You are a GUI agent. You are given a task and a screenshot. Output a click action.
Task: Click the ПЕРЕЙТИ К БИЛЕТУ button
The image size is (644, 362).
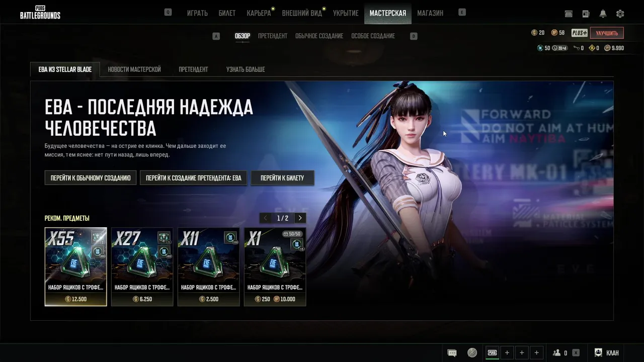click(x=282, y=177)
